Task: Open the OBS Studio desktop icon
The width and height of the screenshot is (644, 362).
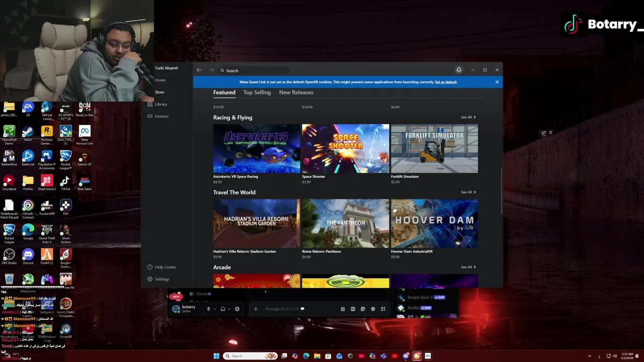Action: (9, 256)
